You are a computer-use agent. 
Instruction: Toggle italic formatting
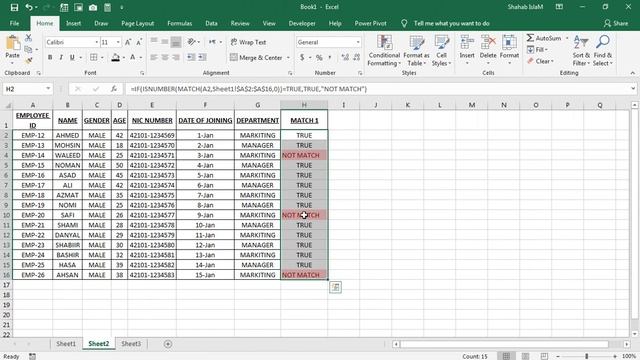tap(61, 58)
